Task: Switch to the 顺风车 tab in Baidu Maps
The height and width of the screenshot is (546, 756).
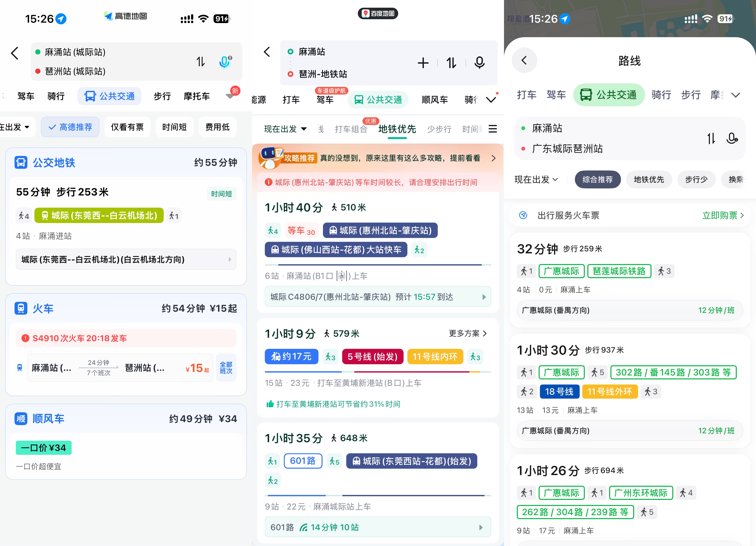Action: coord(434,100)
